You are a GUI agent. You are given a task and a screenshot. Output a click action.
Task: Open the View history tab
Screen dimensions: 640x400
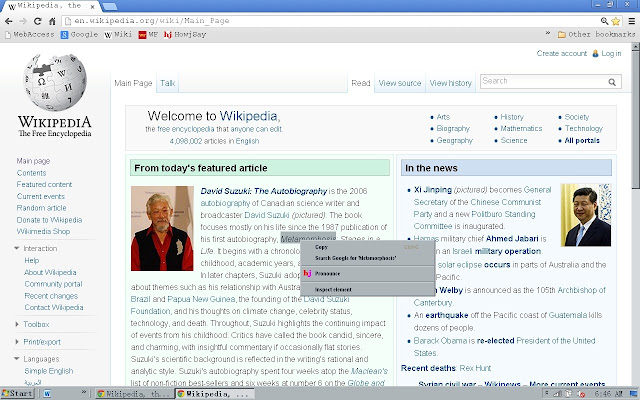click(x=451, y=83)
